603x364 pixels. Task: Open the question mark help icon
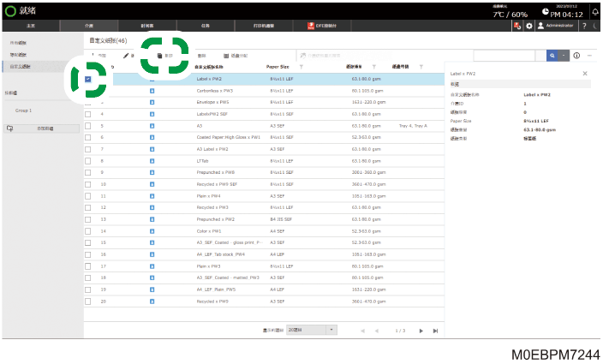[x=584, y=26]
